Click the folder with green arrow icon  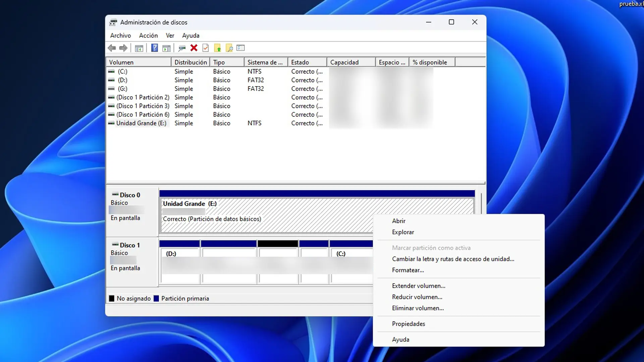pos(218,48)
